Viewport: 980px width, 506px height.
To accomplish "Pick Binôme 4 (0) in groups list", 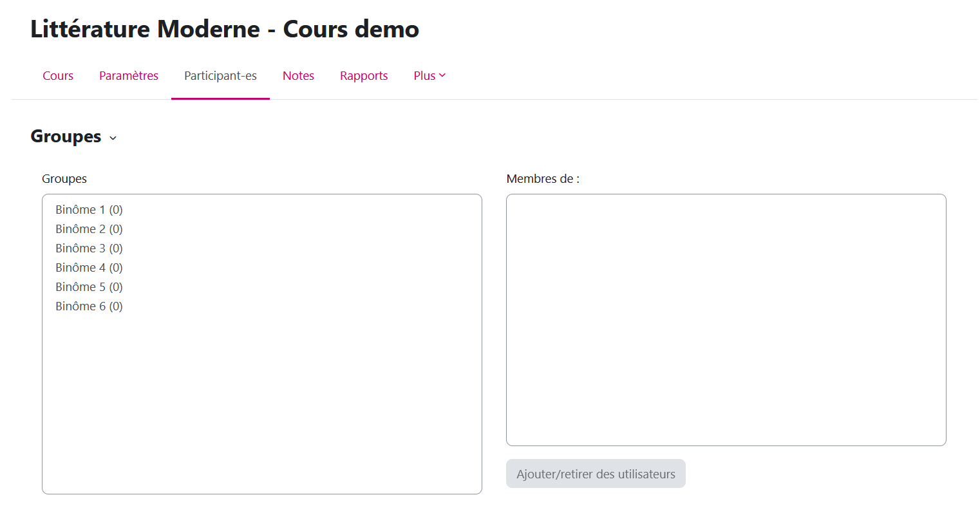I will click(x=89, y=268).
